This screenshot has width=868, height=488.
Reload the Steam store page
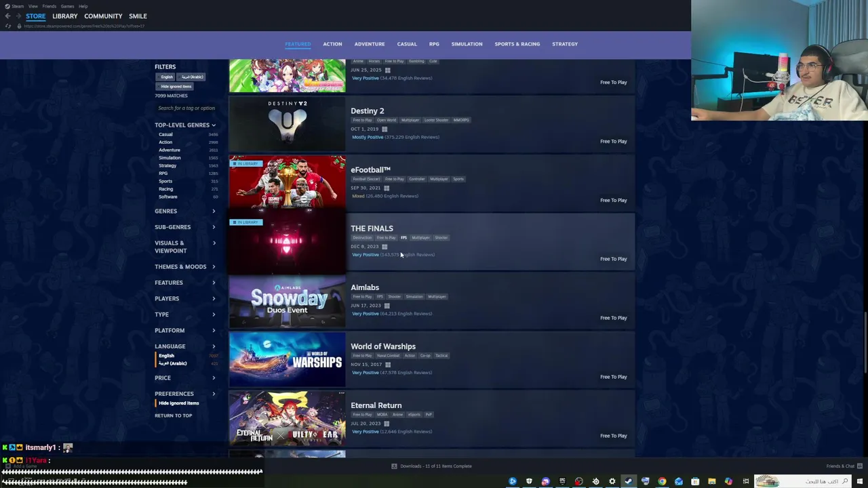pyautogui.click(x=8, y=26)
